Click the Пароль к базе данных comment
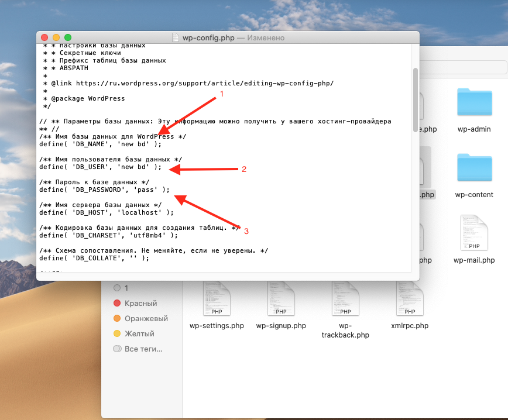This screenshot has width=508, height=420. point(94,182)
